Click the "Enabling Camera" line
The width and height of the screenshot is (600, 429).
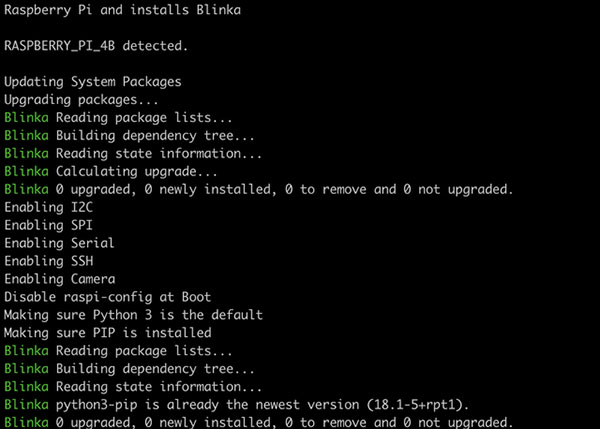tap(59, 279)
